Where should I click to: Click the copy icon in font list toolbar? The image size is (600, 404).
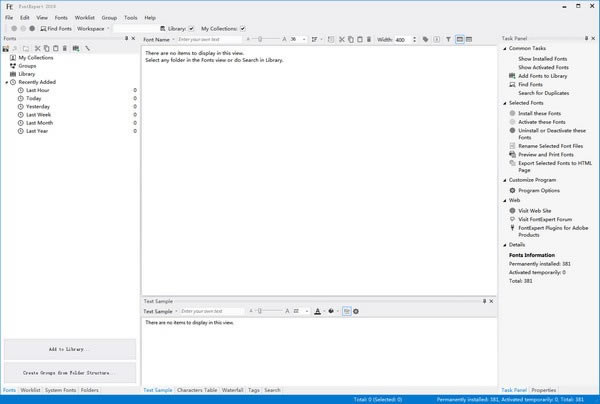[351, 39]
